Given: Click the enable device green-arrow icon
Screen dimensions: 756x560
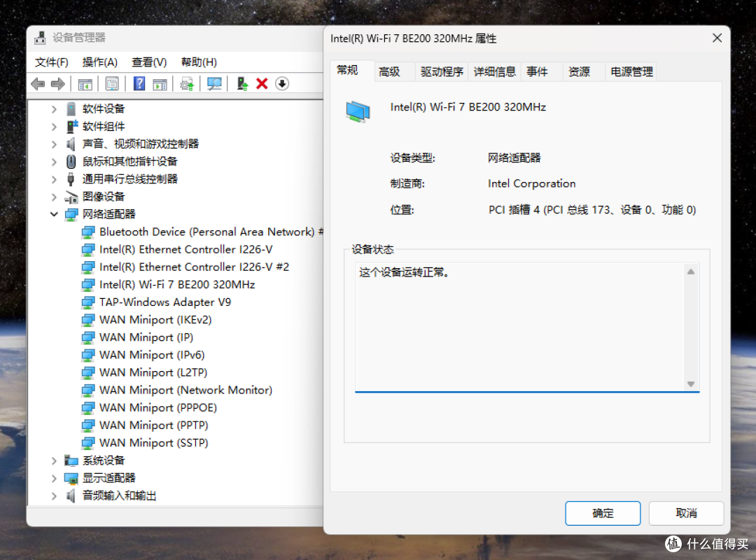Looking at the screenshot, I should tap(242, 84).
